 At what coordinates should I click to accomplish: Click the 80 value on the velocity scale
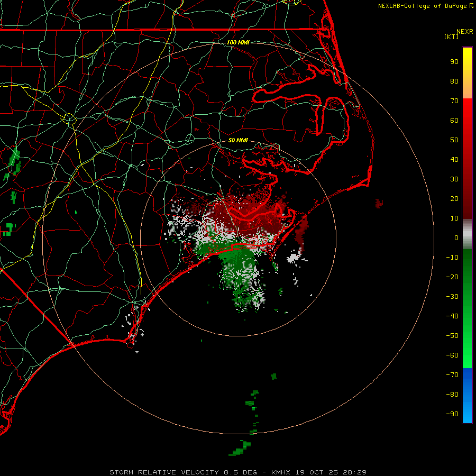[x=454, y=81]
